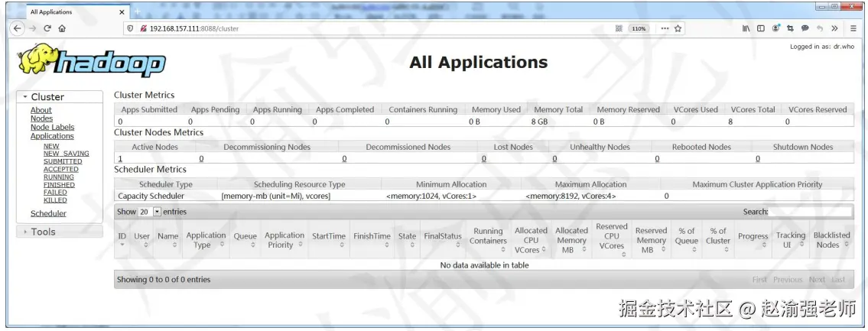This screenshot has height=331, width=868.
Task: Sort table by Application Priority column
Action: [284, 240]
